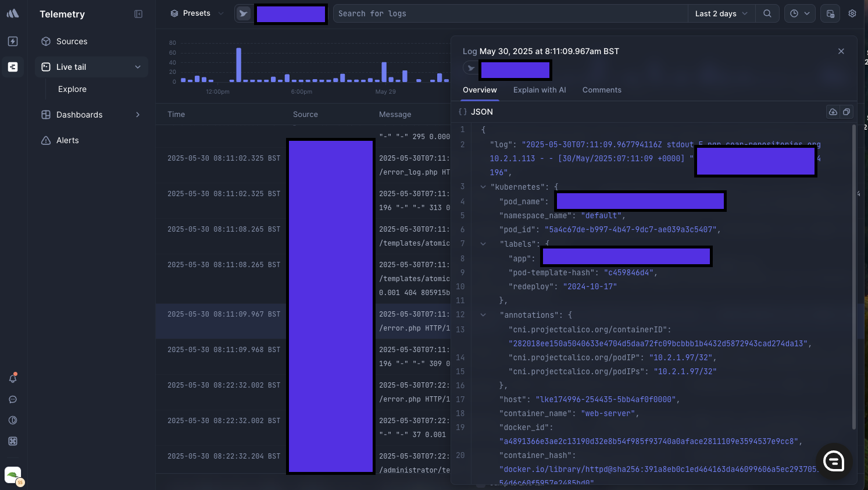The height and width of the screenshot is (490, 868).
Task: Click the support chat bubble icon
Action: click(x=13, y=399)
